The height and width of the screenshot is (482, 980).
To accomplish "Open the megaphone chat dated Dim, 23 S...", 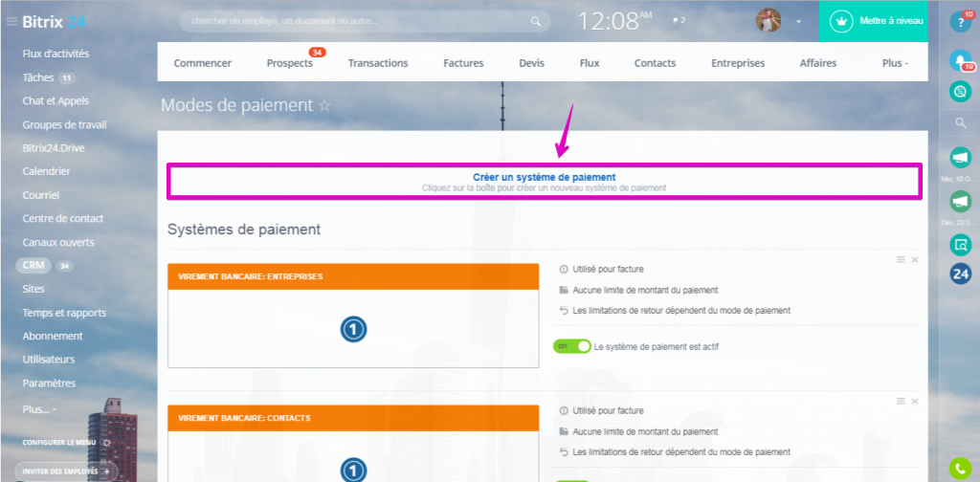I will (960, 202).
